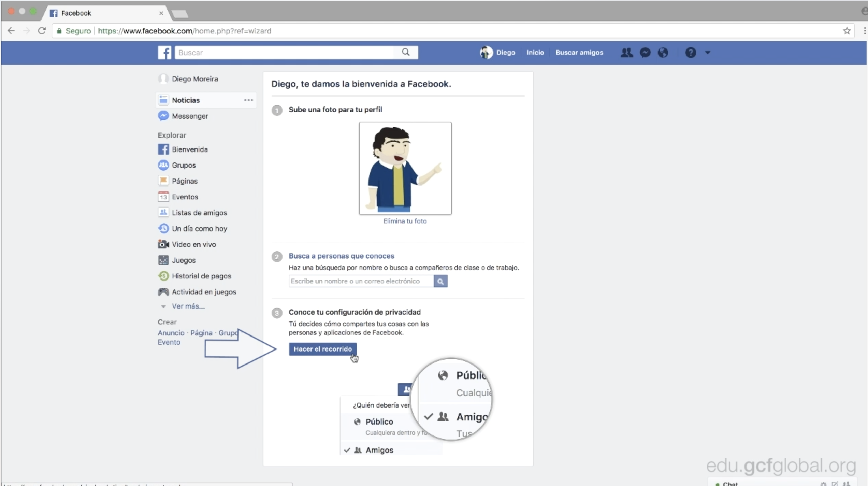Screen dimensions: 868x486
Task: Reload the page with refresh icon
Action: [x=42, y=31]
